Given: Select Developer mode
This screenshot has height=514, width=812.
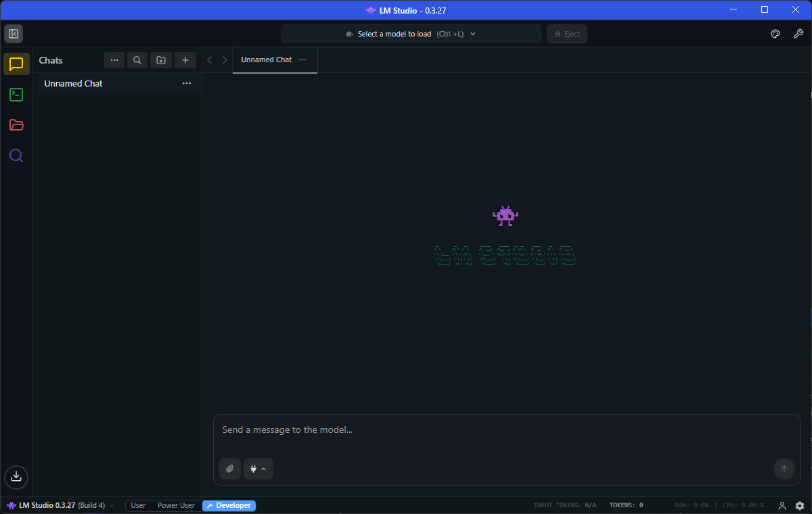Looking at the screenshot, I should point(229,505).
